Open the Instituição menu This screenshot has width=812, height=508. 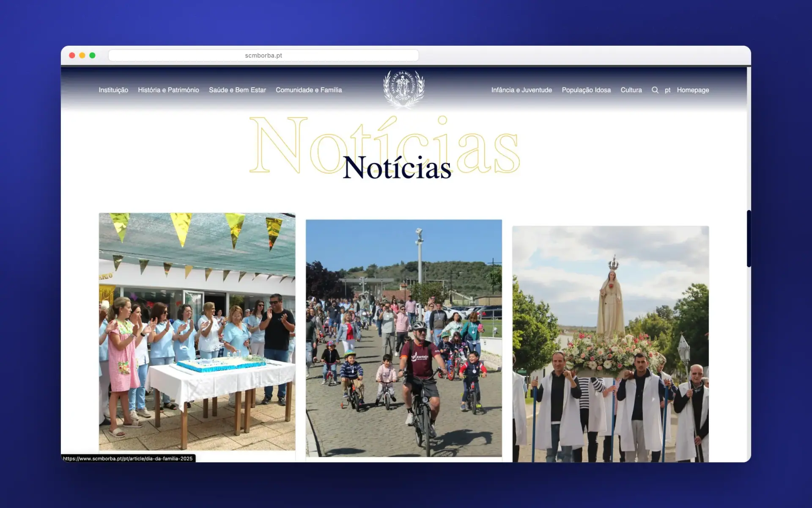coord(113,90)
